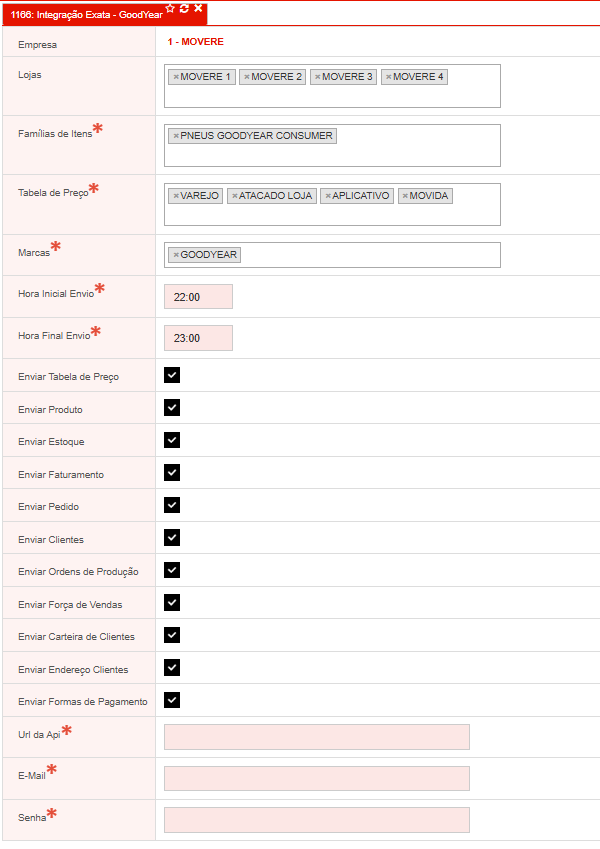Remove GOODYEAR from Marcas
The image size is (600, 849).
point(176,255)
